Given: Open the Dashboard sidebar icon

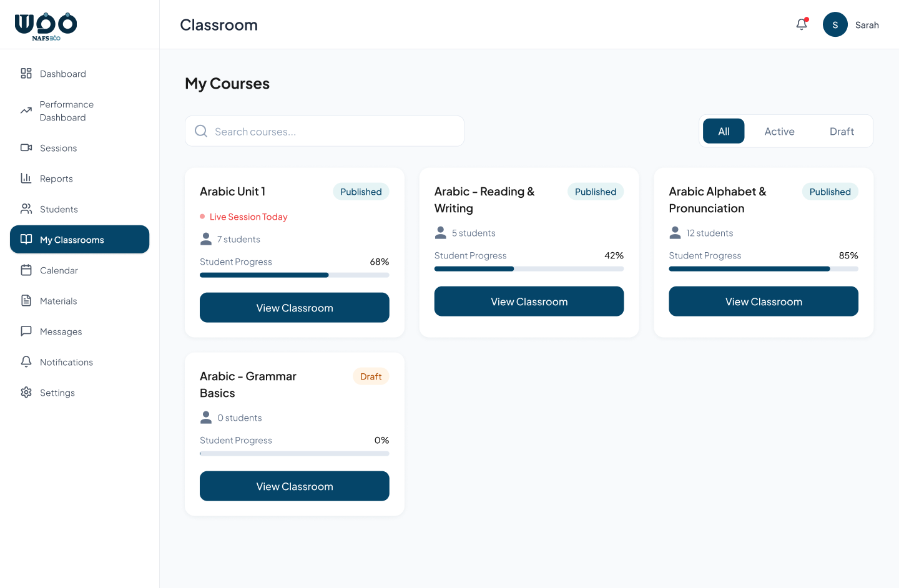Looking at the screenshot, I should [x=26, y=73].
